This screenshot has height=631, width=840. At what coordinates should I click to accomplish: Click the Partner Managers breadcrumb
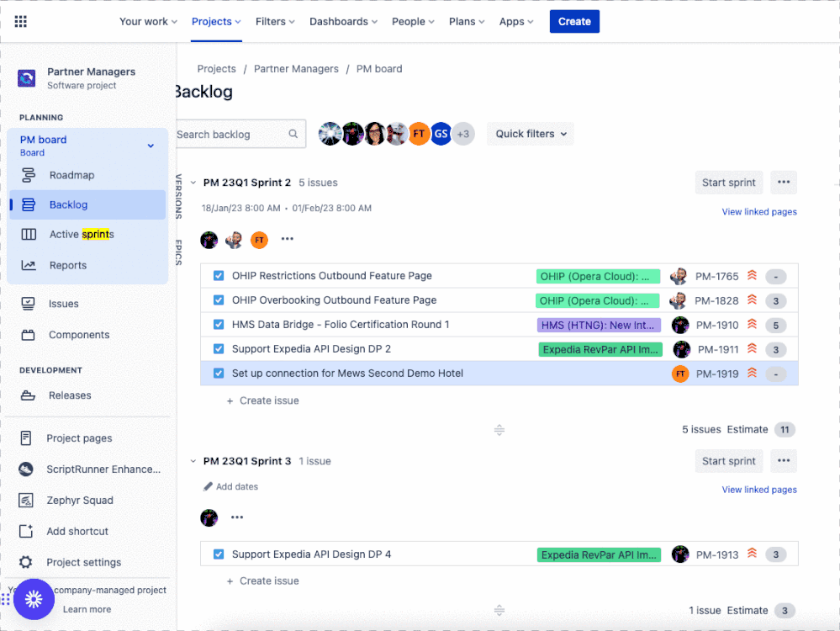pyautogui.click(x=296, y=69)
